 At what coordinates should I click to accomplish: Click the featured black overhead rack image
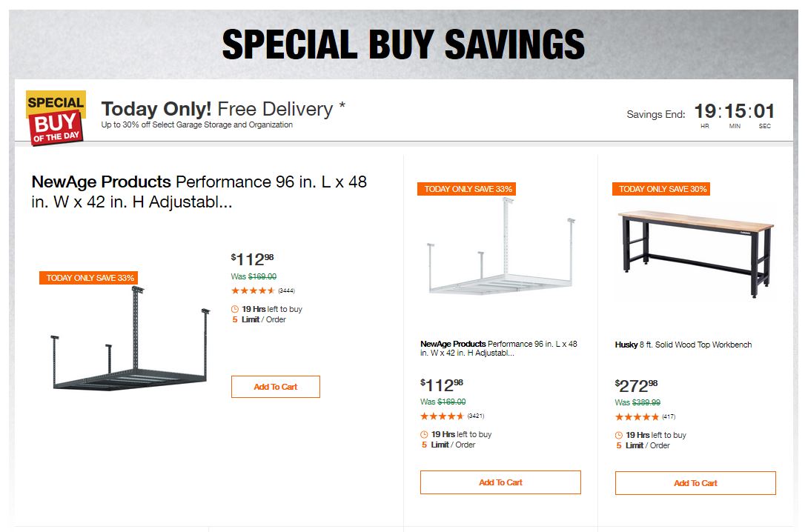point(130,341)
